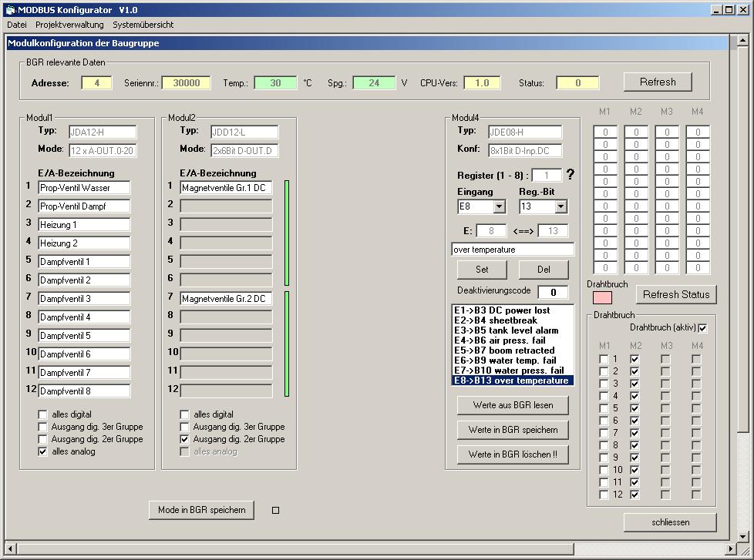The image size is (754, 560).
Task: Open the Systemübersicht menu
Action: (x=143, y=25)
